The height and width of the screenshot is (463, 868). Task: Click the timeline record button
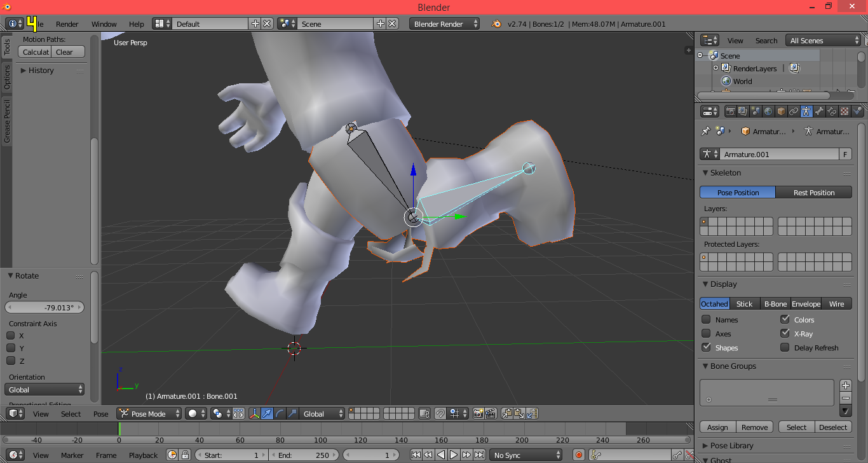pyautogui.click(x=578, y=455)
